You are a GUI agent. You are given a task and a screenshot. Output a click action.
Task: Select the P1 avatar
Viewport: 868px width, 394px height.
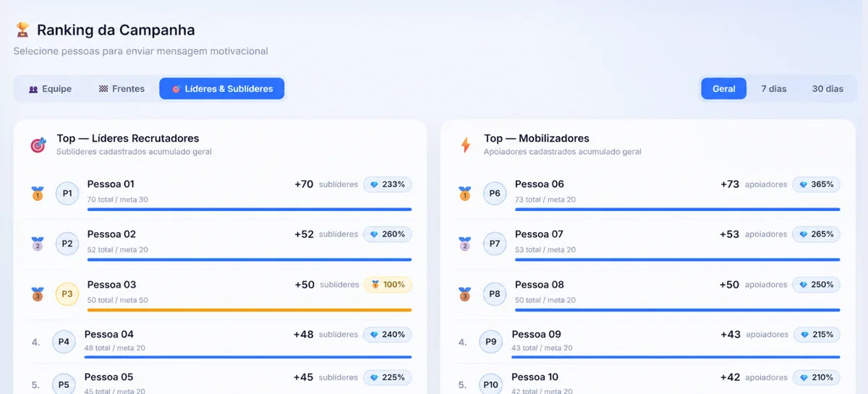coord(67,193)
